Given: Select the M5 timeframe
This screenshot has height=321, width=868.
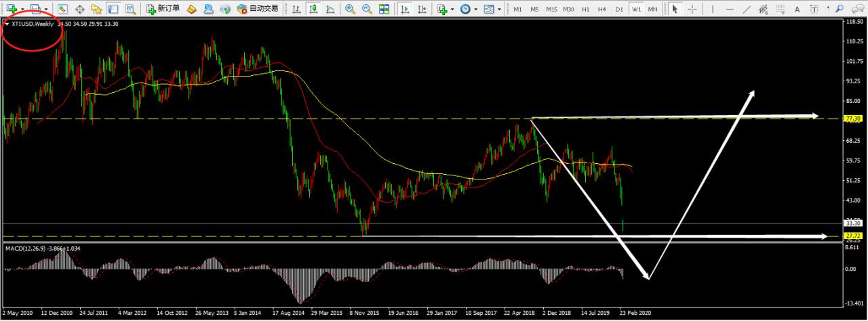Looking at the screenshot, I should point(534,9).
